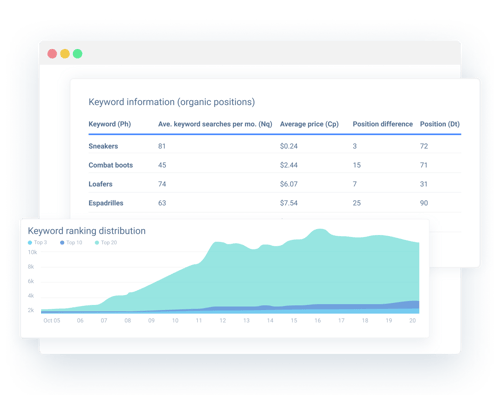Viewport: 500px width, 395px height.
Task: Click the 17 date axis label
Action: pos(341,320)
